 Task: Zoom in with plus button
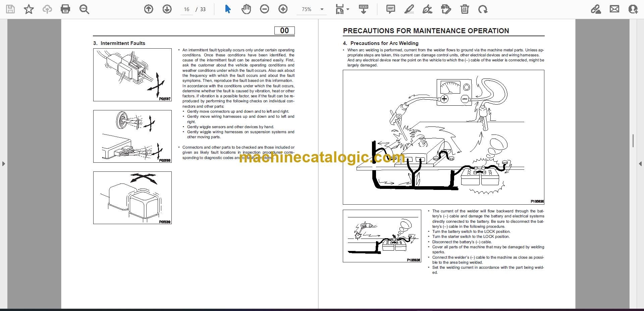click(x=283, y=9)
